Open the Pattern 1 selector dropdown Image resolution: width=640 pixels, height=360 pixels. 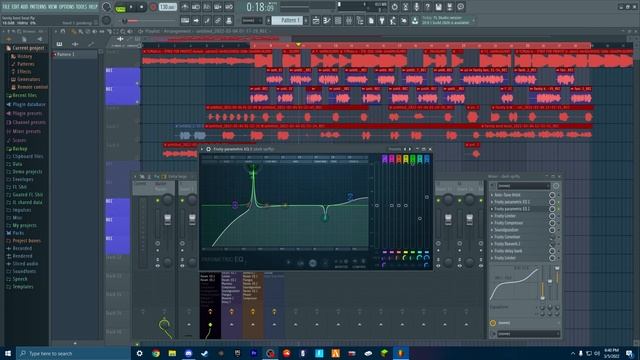pyautogui.click(x=288, y=20)
